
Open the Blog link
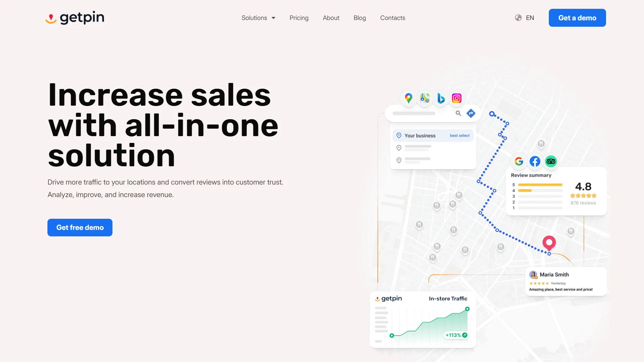click(x=359, y=18)
